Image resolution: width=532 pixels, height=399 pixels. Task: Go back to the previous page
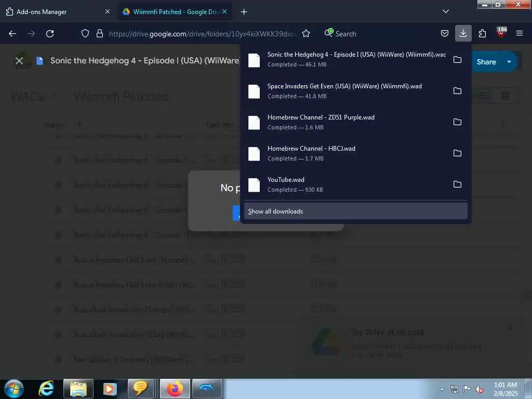(12, 34)
